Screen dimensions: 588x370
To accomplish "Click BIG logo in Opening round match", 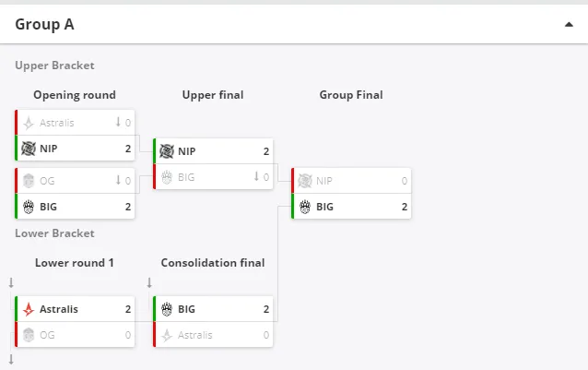I will tap(29, 207).
